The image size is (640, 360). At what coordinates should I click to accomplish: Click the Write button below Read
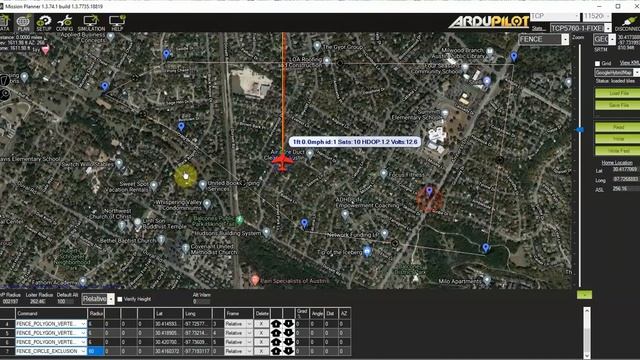(618, 139)
